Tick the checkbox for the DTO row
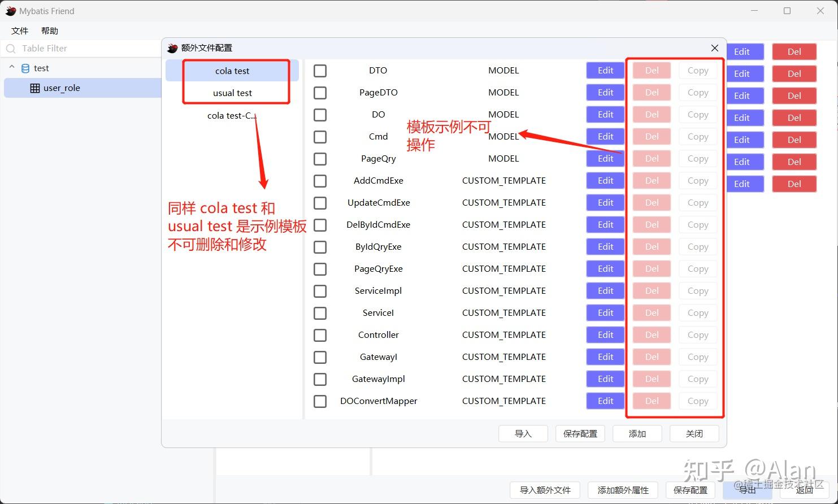Image resolution: width=838 pixels, height=504 pixels. click(320, 71)
